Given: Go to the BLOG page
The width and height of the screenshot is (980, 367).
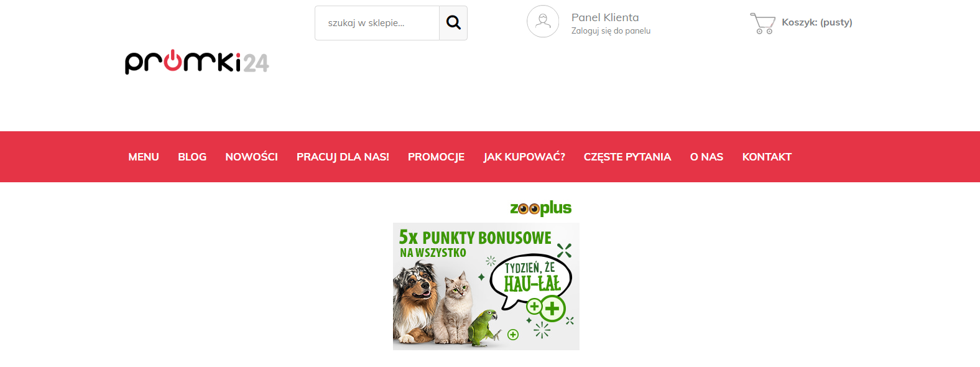Looking at the screenshot, I should pos(192,157).
